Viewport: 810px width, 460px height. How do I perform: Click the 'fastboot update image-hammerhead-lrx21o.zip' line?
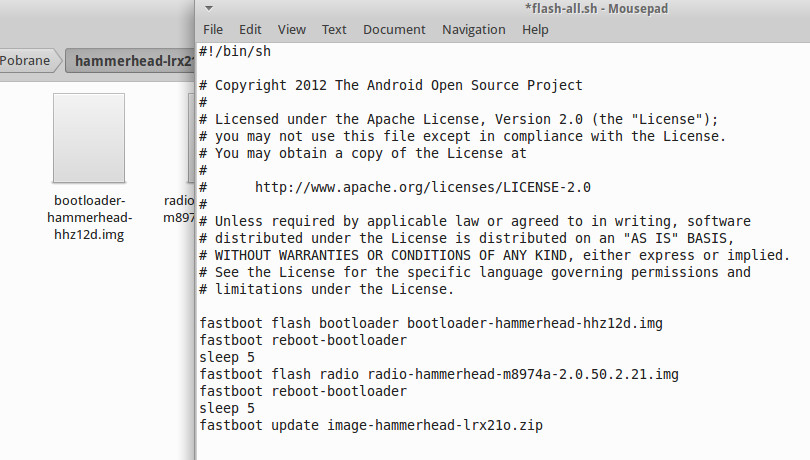click(x=371, y=426)
